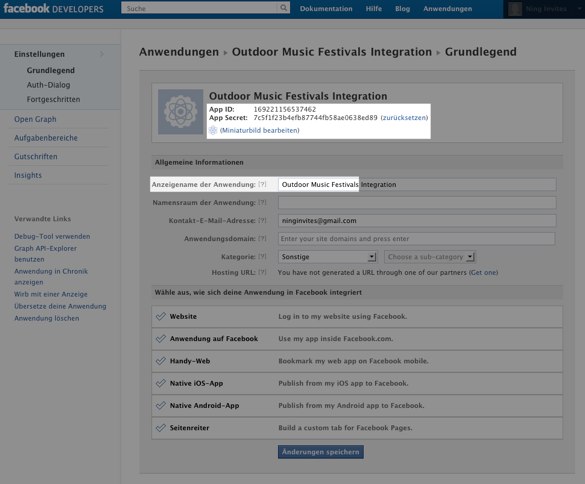Click Outdoor Music Festivals Integration breadcrumb
The image size is (585, 484).
332,52
